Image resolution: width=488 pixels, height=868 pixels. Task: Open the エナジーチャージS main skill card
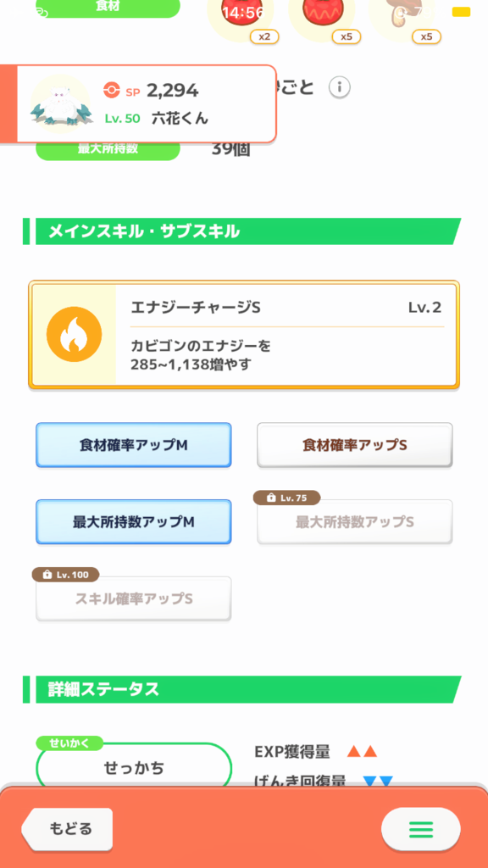click(244, 334)
